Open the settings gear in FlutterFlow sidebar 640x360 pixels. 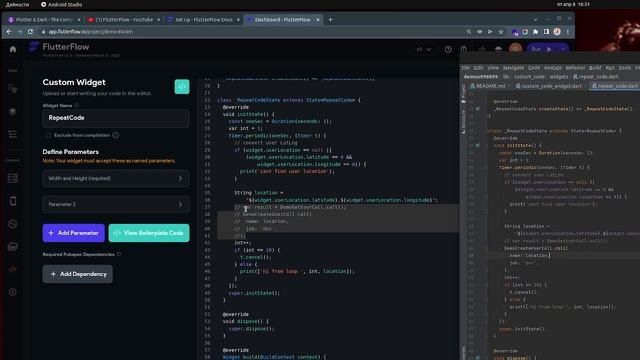[13, 292]
